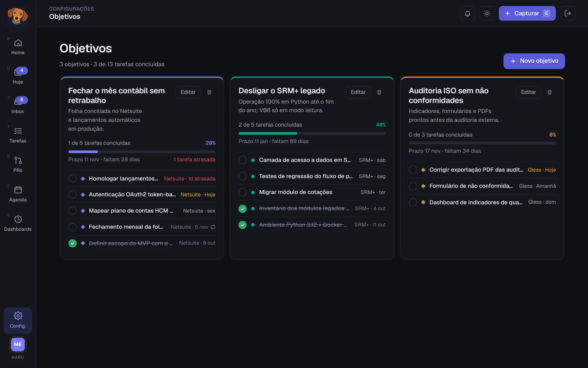The width and height of the screenshot is (588, 368).
Task: Mark Camada de acesso a dados task done
Action: tap(243, 160)
